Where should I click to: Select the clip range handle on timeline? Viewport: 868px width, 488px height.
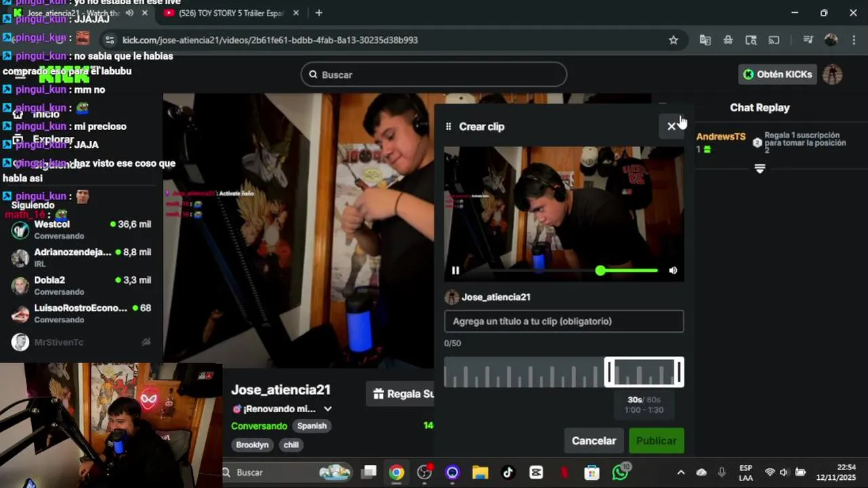point(644,372)
